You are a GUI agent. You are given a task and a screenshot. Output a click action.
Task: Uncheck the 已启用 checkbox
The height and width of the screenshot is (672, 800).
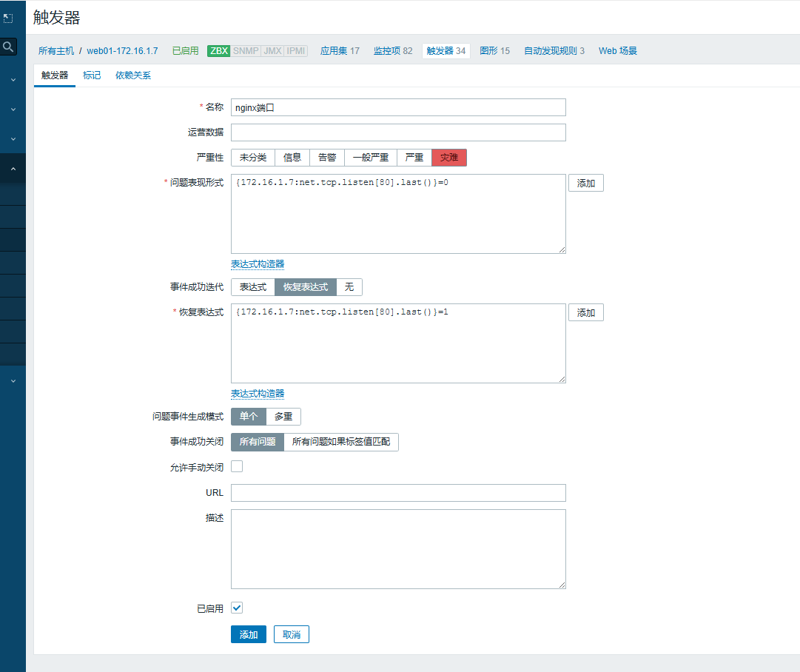237,608
